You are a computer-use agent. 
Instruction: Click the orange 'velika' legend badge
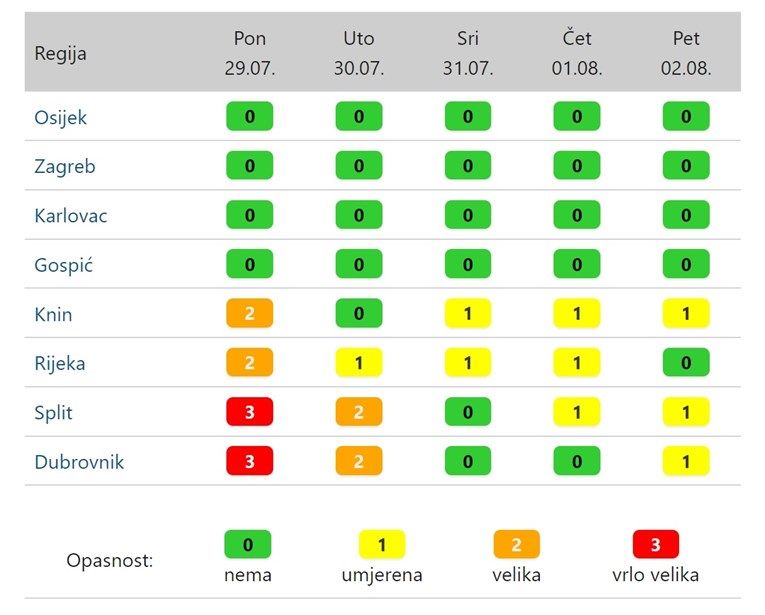tap(516, 545)
